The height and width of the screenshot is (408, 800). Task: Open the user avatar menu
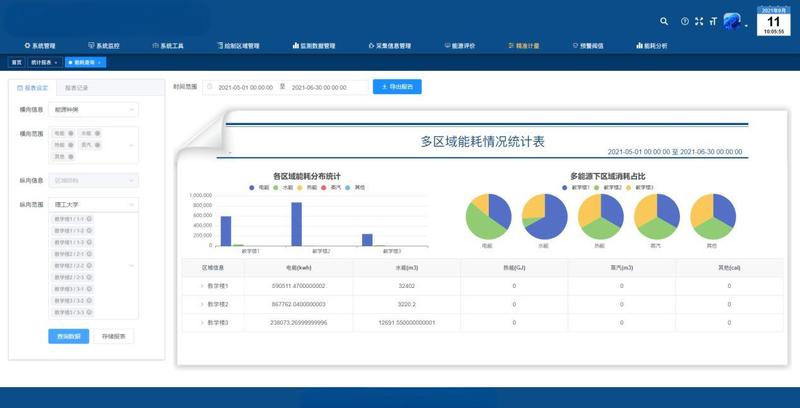735,21
